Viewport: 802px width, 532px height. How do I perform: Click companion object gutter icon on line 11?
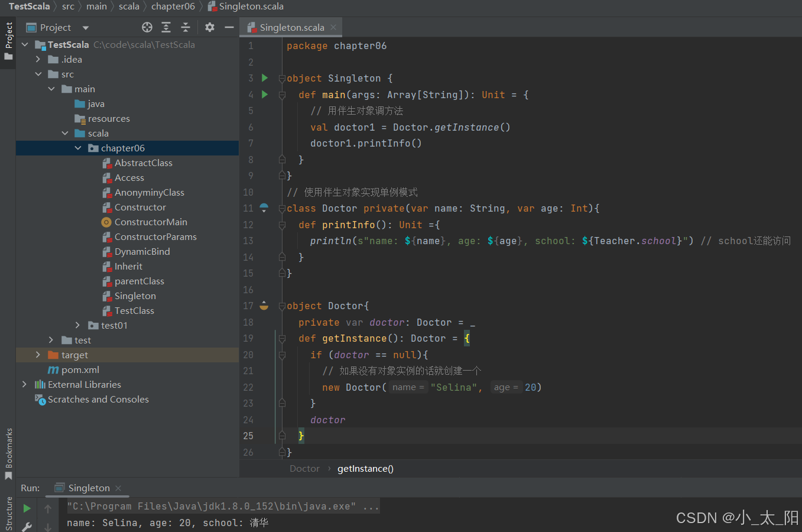pos(264,208)
